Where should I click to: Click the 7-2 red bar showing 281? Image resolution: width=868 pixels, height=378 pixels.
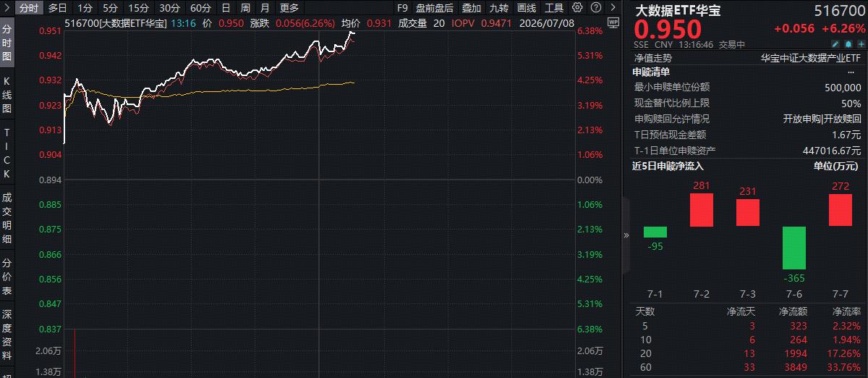(702, 210)
